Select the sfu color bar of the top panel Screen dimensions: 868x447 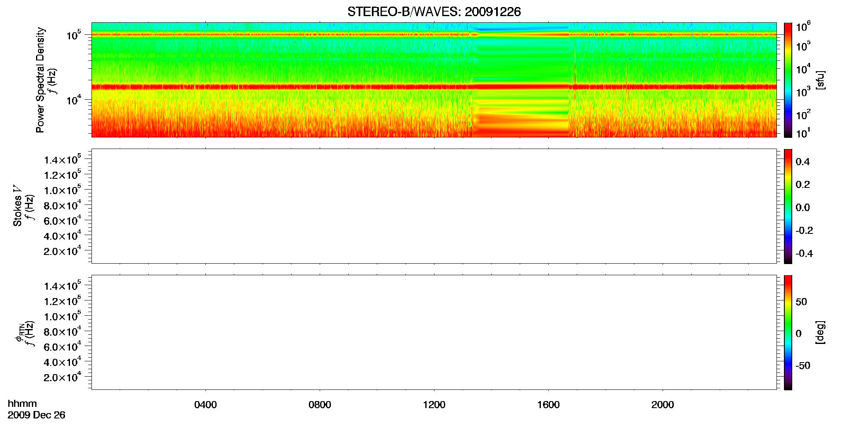[x=788, y=80]
